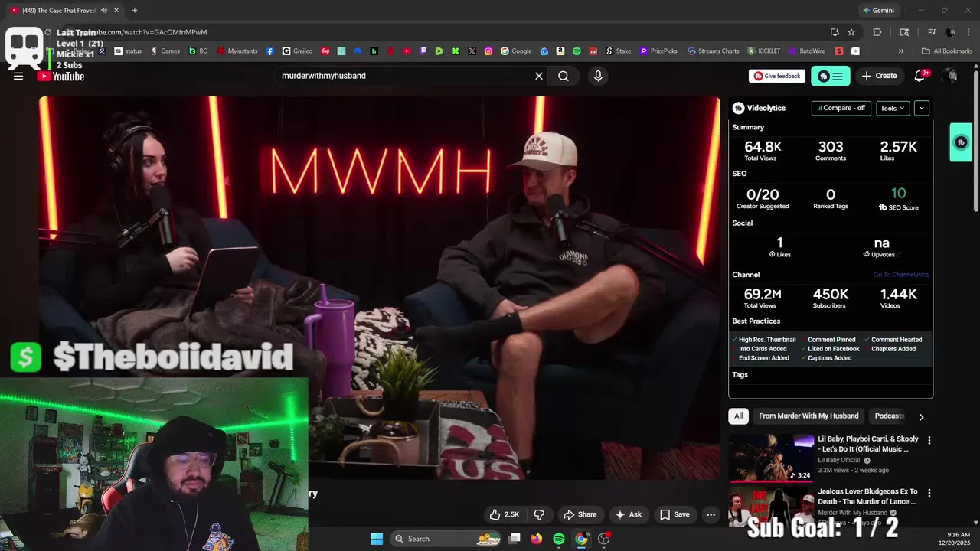This screenshot has width=980, height=551.
Task: Click the Ask button
Action: [629, 514]
